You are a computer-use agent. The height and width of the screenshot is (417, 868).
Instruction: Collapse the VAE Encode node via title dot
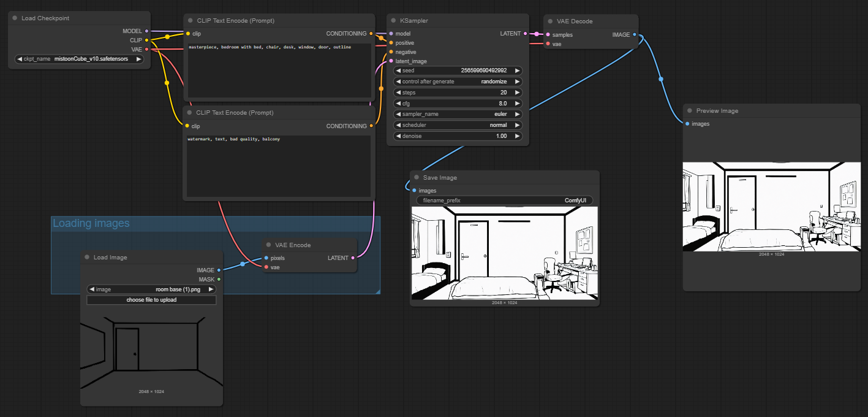tap(269, 245)
